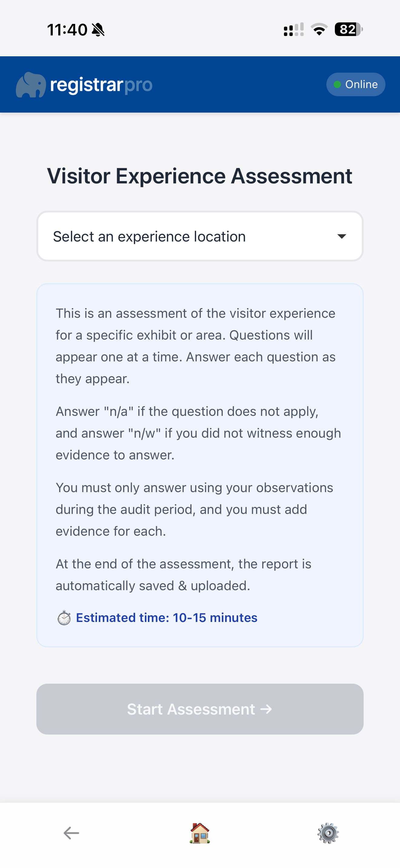Tap the green dot inside the Online badge
Viewport: 400px width, 868px height.
coord(336,84)
